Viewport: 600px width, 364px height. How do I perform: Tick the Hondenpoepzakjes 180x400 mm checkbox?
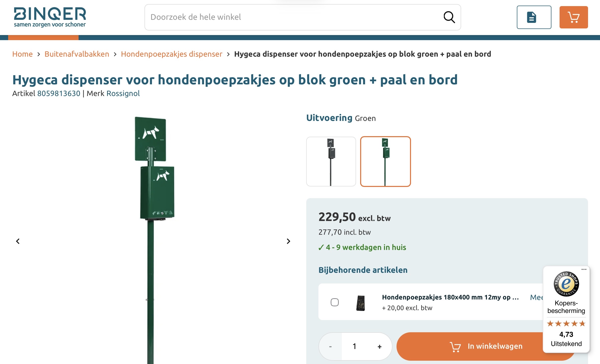(334, 302)
